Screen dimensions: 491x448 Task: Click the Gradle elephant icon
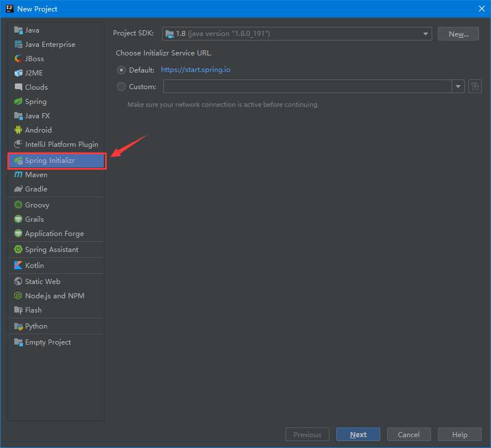coord(18,189)
